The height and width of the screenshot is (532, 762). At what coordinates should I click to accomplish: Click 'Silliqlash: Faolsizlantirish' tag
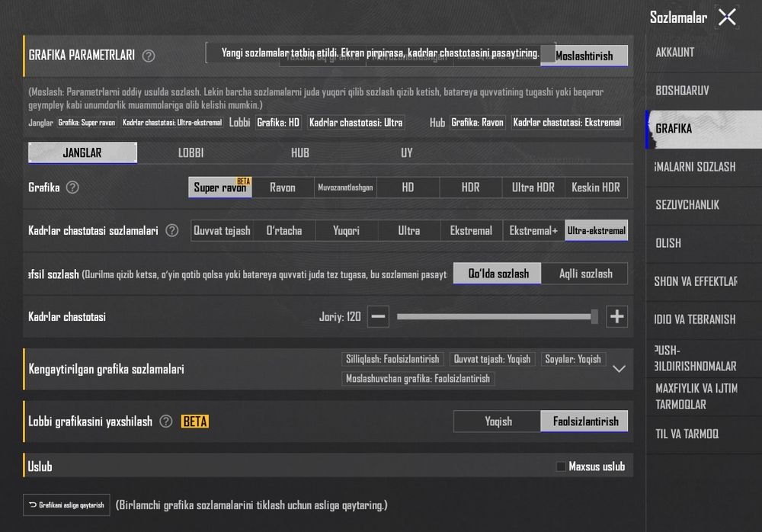[392, 360]
